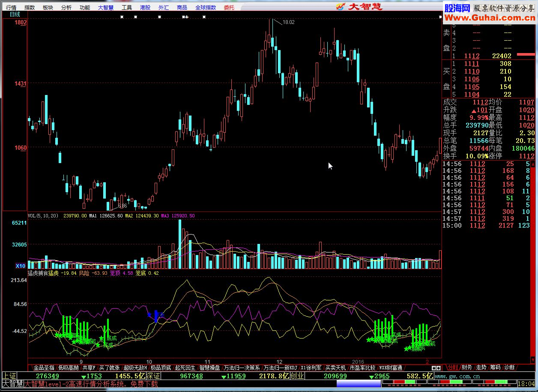This screenshot has width=538, height=392.
Task: Select the 筹码 side panel tab
Action: pos(495,368)
